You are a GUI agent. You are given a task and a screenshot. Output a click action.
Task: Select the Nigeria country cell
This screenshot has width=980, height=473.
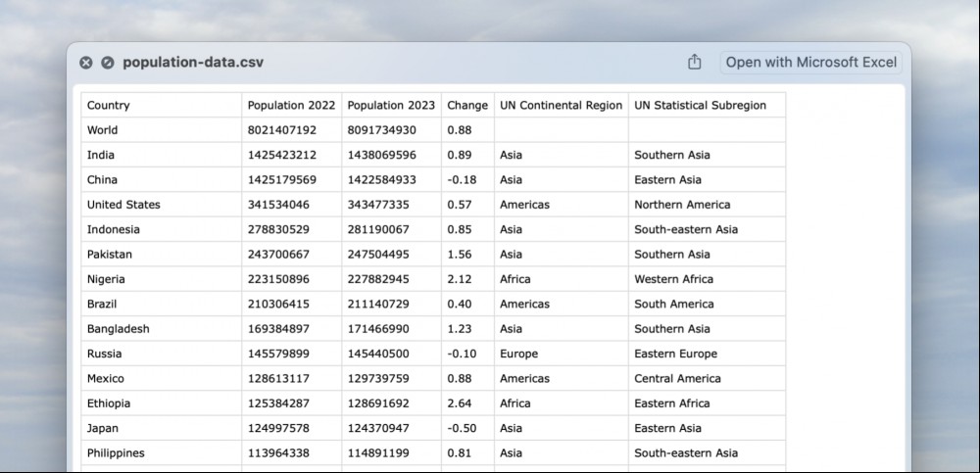[162, 279]
